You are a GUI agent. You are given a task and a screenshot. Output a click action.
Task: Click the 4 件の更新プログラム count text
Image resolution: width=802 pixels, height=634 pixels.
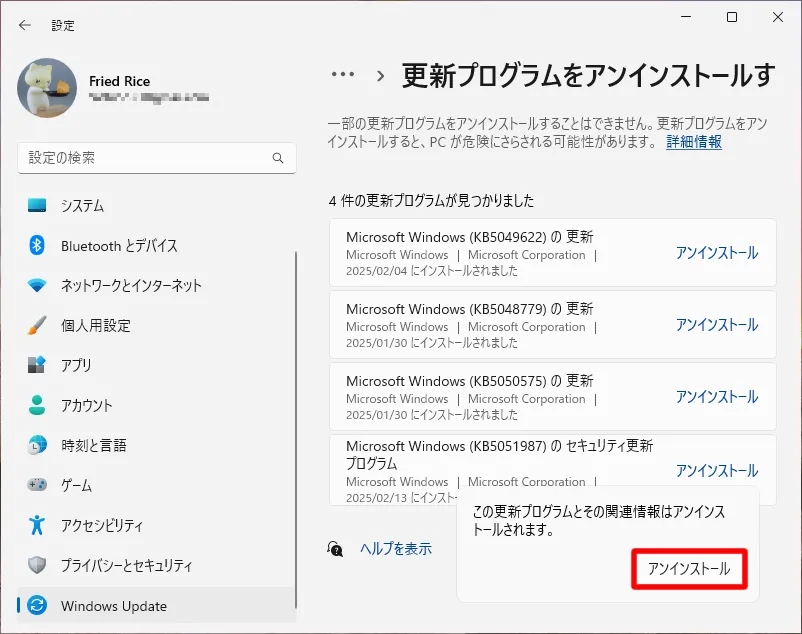pyautogui.click(x=431, y=200)
